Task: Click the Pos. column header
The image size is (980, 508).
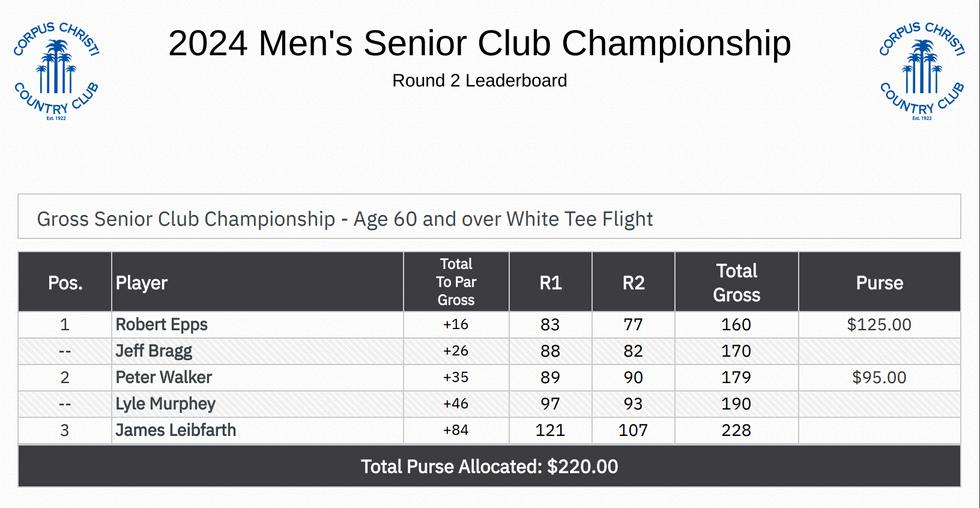Action: [x=65, y=282]
